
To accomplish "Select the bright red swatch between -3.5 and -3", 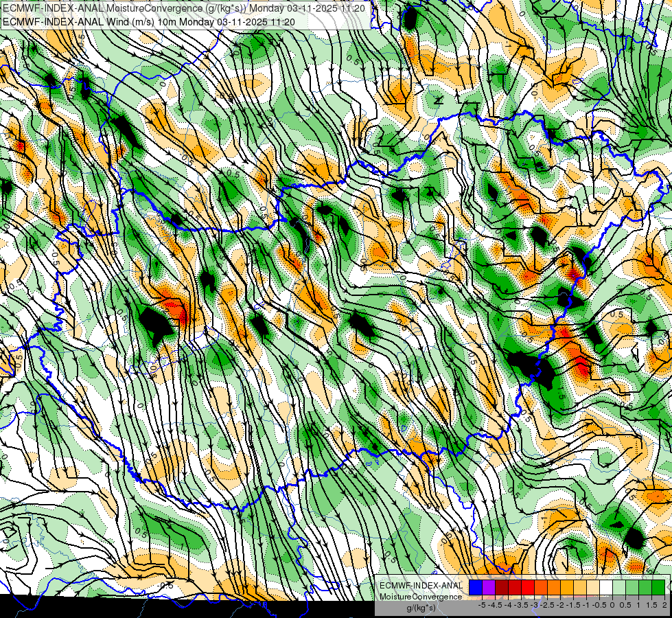I will pyautogui.click(x=528, y=587).
